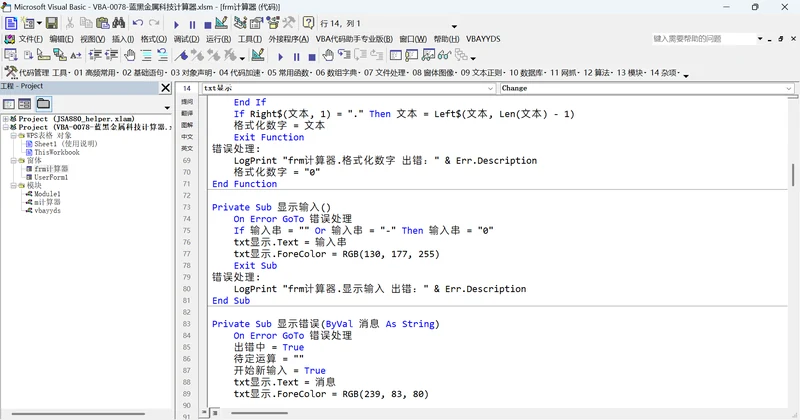This screenshot has width=800, height=420.
Task: Click the View host application icon
Action: coord(11,23)
